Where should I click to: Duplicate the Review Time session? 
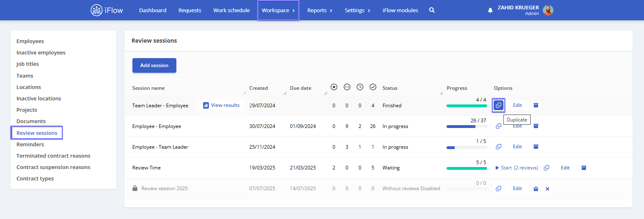(546, 168)
